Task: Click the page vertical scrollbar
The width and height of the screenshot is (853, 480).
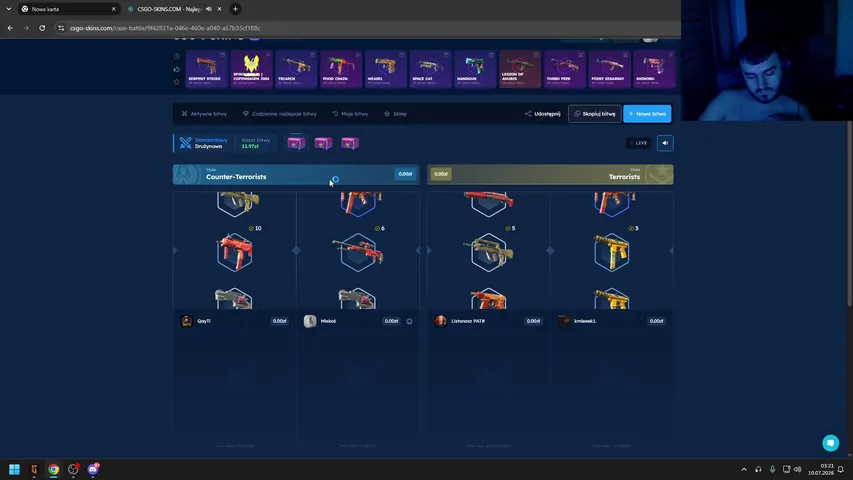Action: click(x=850, y=213)
